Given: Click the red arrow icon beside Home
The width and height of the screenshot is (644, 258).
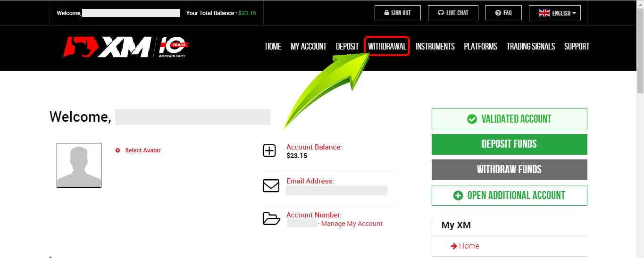Looking at the screenshot, I should [x=453, y=246].
